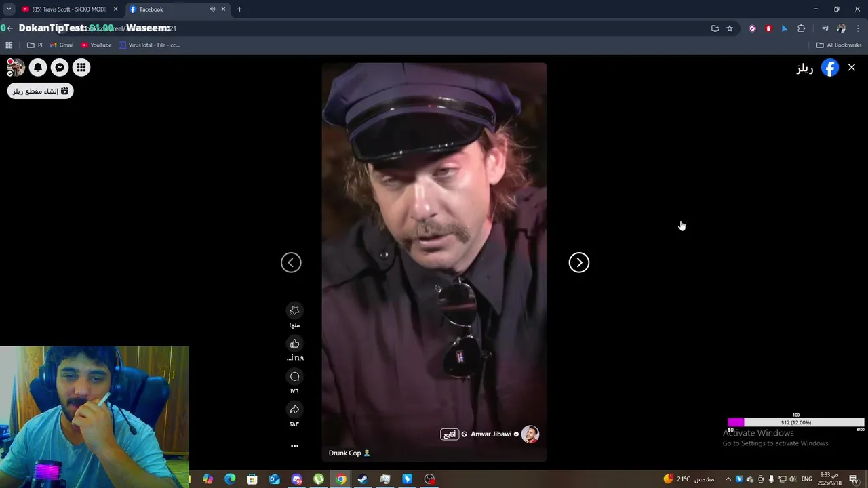Image resolution: width=868 pixels, height=488 pixels.
Task: Open Messenger chat icon
Action: pyautogui.click(x=60, y=67)
